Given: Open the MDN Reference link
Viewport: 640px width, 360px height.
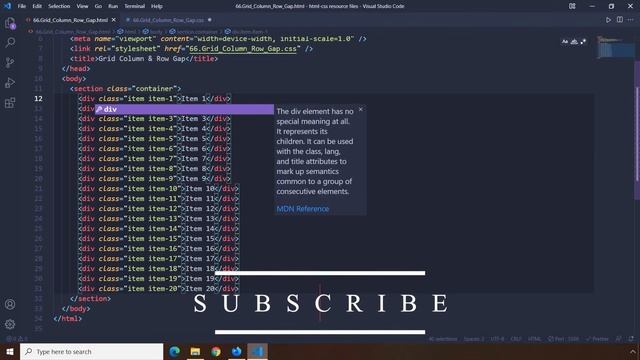Looking at the screenshot, I should tap(302, 209).
